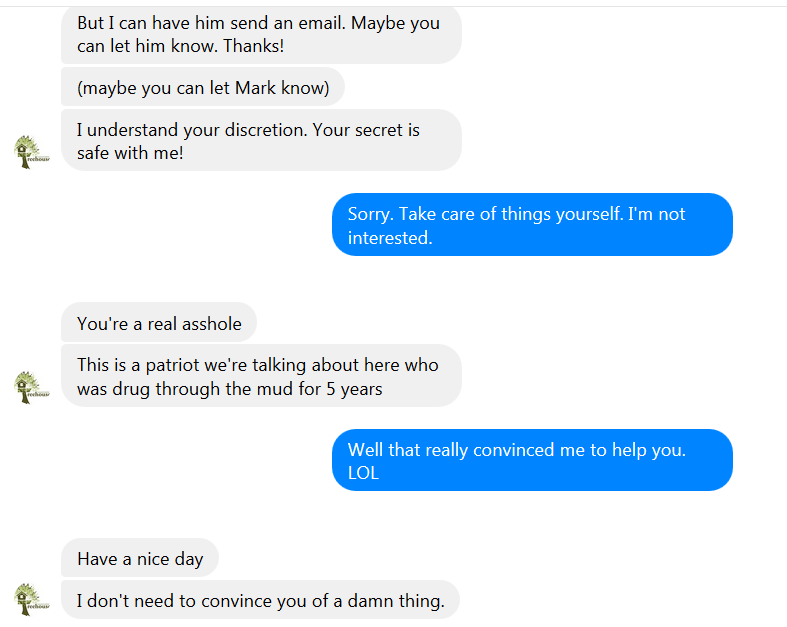Click the '(maybe you can let Mark know)' bubble

[x=203, y=88]
